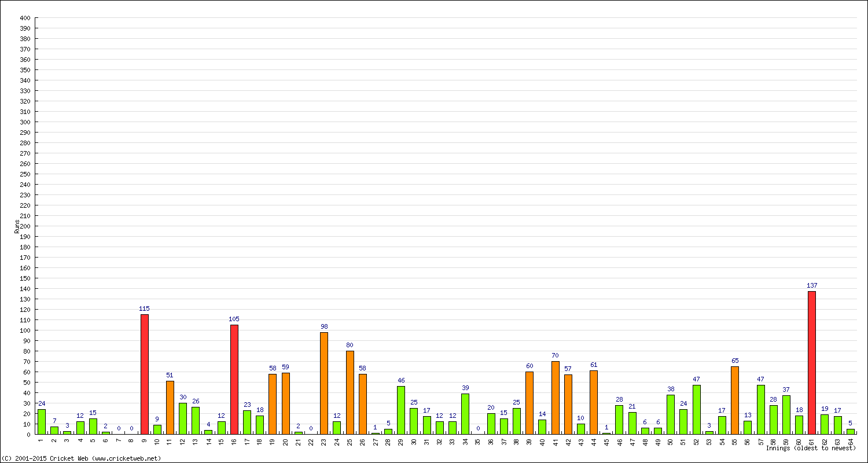
Task: Click the 150 tick on the Runs axis
Action: pyautogui.click(x=24, y=278)
